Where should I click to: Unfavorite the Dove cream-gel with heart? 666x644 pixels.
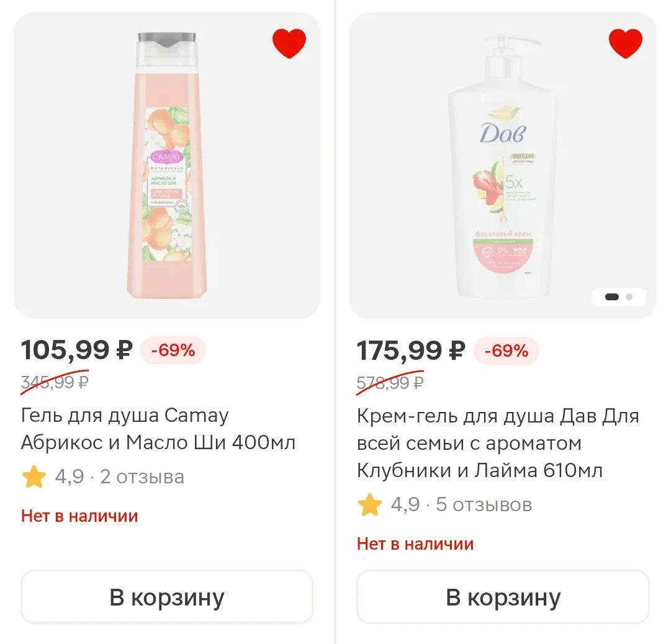[x=625, y=43]
